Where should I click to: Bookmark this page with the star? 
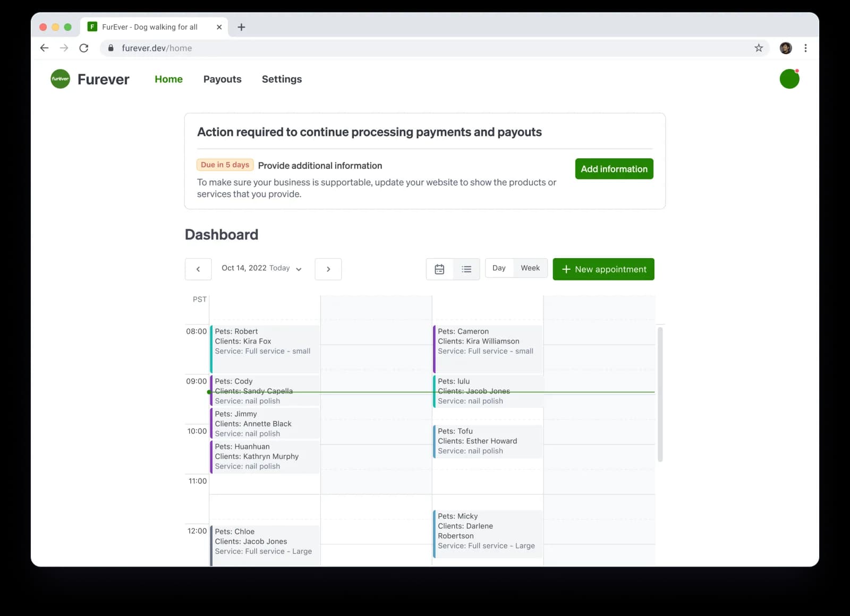pos(759,48)
